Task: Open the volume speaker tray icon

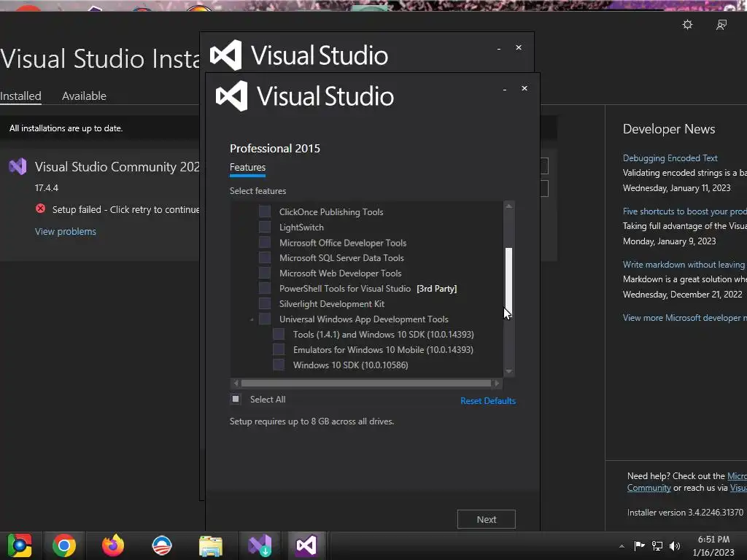Action: [x=675, y=545]
